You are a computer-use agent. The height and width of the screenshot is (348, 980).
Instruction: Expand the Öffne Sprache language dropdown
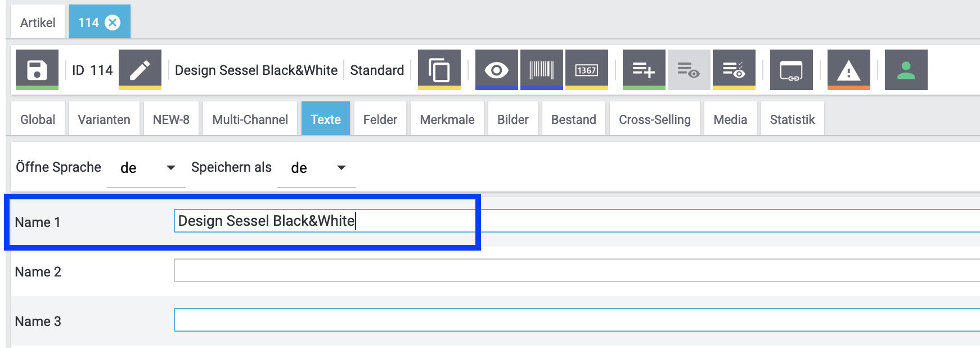[x=146, y=168]
